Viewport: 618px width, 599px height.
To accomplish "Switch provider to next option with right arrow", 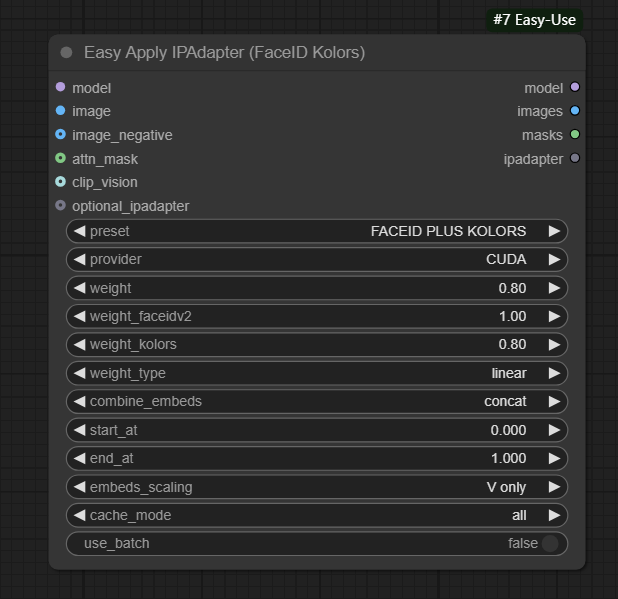I will 554,259.
